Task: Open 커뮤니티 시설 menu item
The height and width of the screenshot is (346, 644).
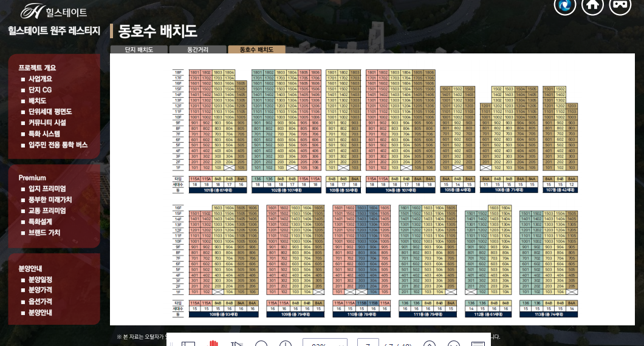Action: point(47,122)
